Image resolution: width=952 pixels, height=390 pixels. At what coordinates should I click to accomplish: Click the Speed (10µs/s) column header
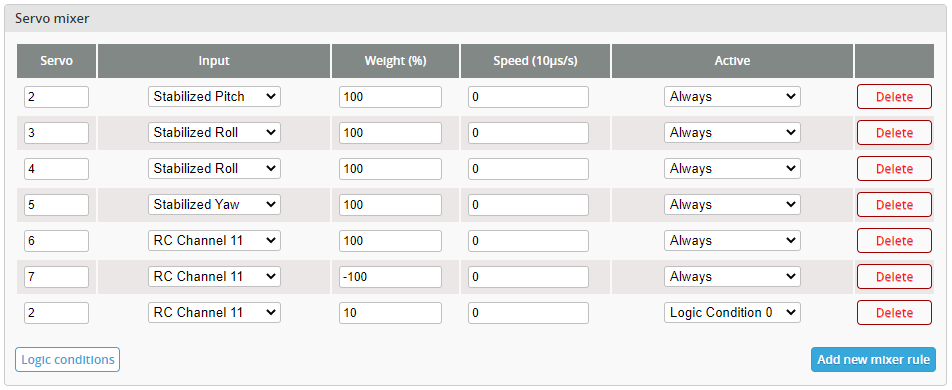535,61
